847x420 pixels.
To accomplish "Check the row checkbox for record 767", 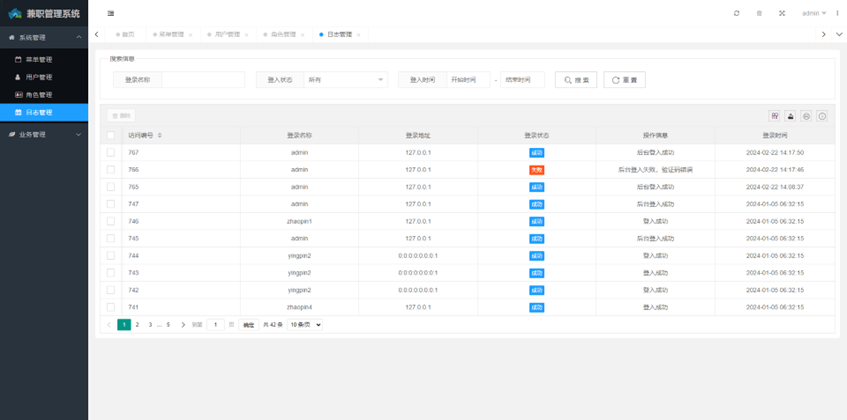I will click(x=111, y=152).
